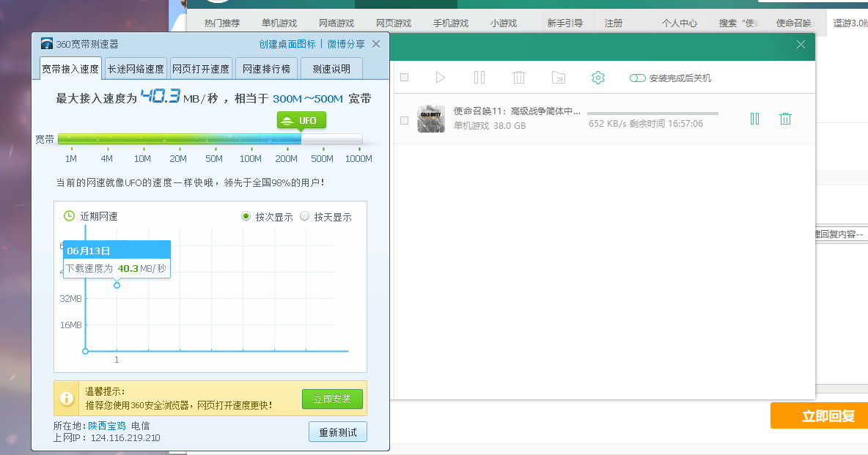The image size is (868, 455).
Task: Switch to 长途网络速度 tab
Action: [136, 69]
